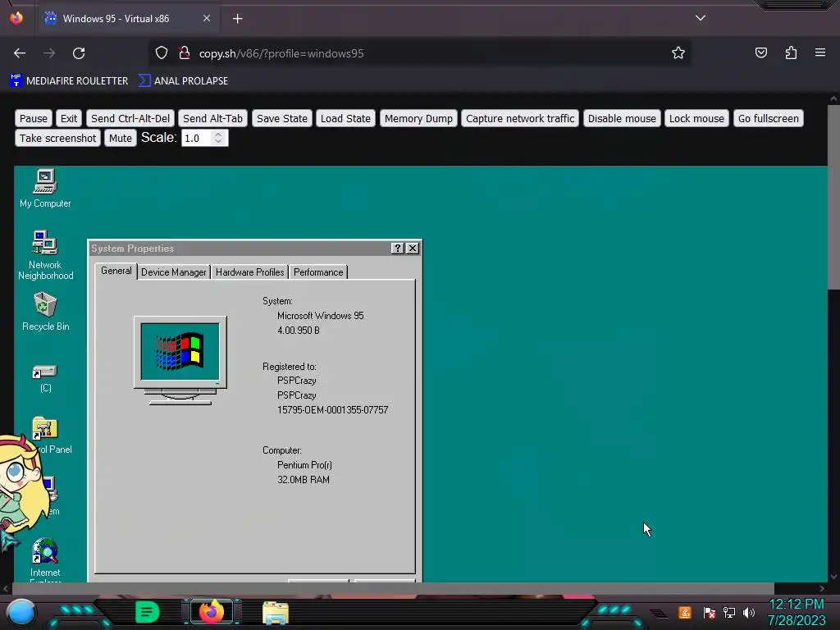Click the Firefox back arrow

pyautogui.click(x=20, y=53)
